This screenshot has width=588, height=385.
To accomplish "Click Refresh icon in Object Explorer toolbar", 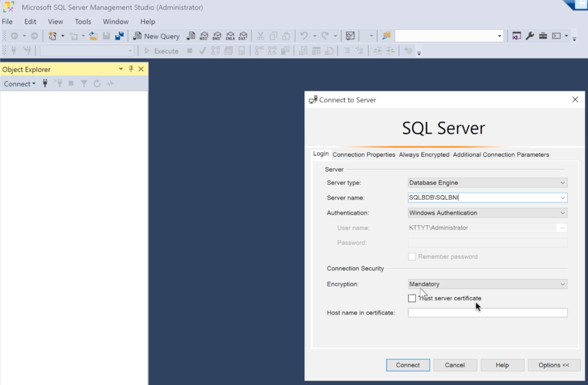I will [x=97, y=84].
